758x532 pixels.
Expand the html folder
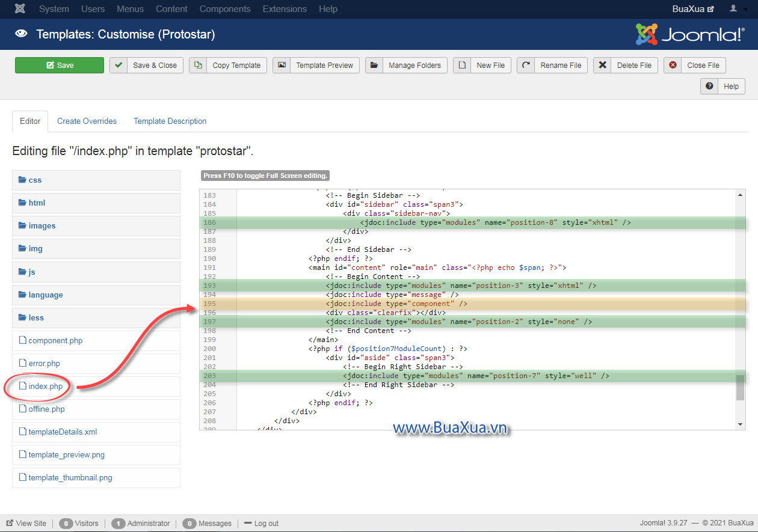point(96,203)
